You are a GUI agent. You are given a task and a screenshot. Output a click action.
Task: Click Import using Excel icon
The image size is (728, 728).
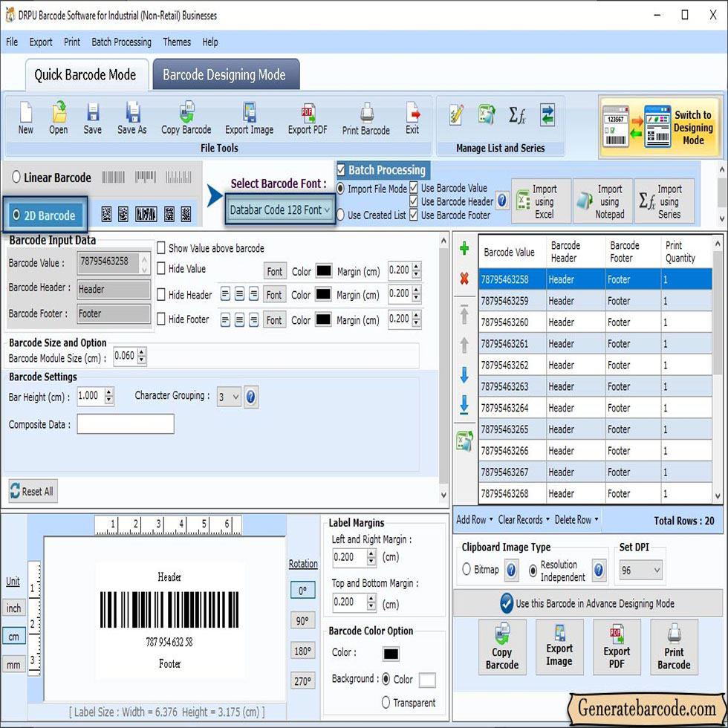point(542,201)
